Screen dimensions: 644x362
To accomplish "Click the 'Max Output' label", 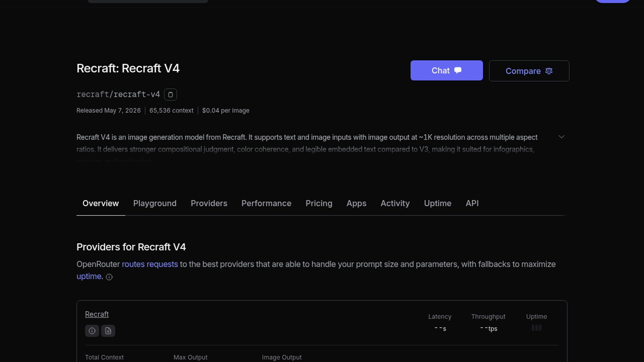I will click(190, 357).
